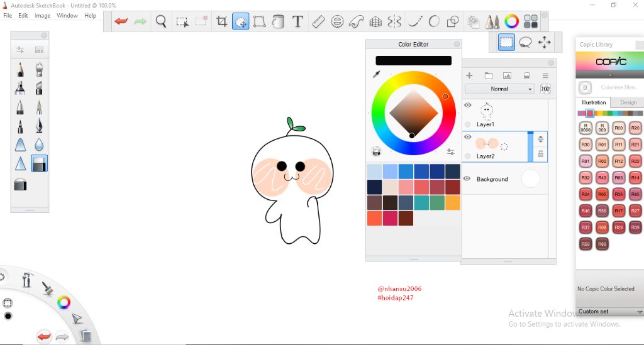Select the Text tool

(x=297, y=21)
